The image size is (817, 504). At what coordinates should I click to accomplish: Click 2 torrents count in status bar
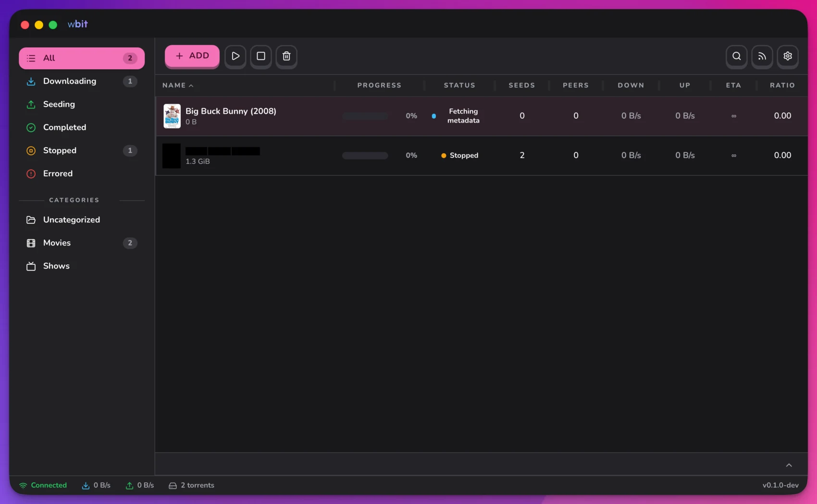pos(191,485)
